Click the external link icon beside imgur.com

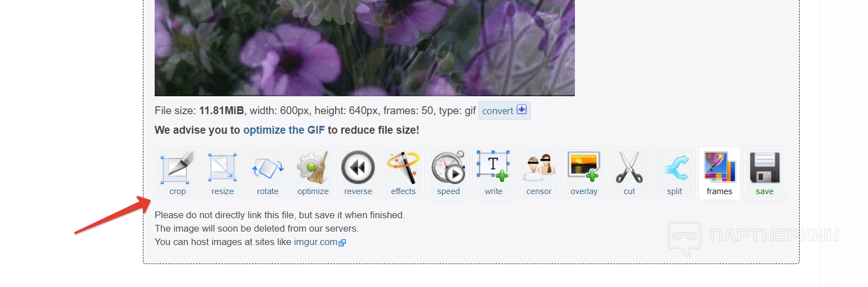point(342,243)
